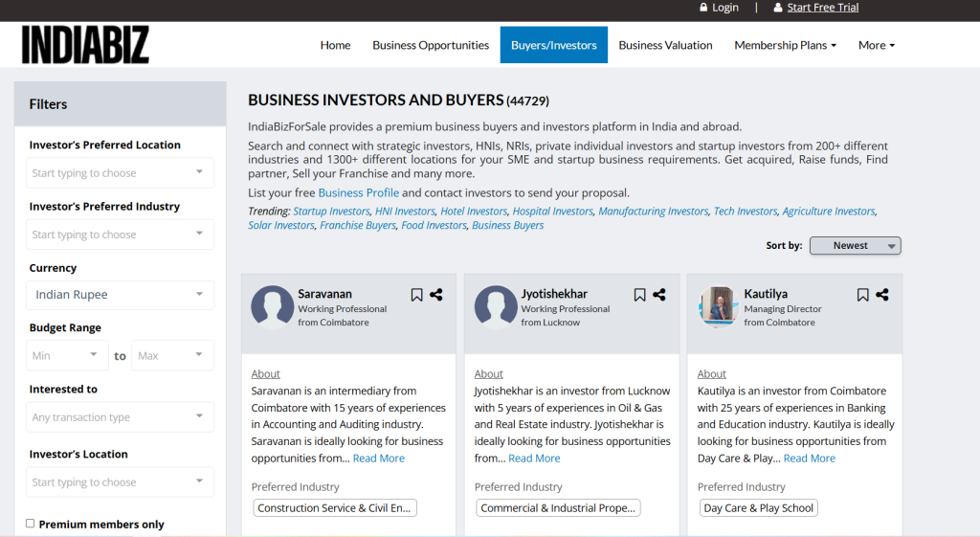The height and width of the screenshot is (537, 980).
Task: Open the Interested to transaction type dropdown
Action: coord(120,417)
